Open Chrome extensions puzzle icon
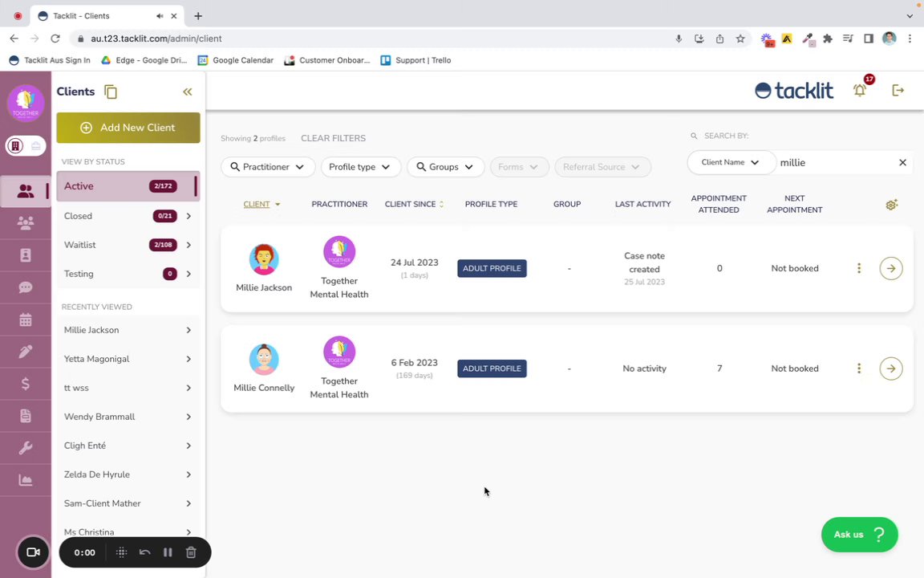Image resolution: width=924 pixels, height=578 pixels. (x=828, y=39)
